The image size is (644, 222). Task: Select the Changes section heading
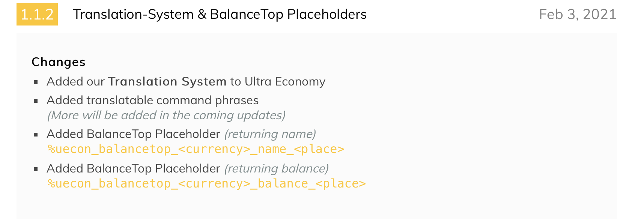click(59, 62)
